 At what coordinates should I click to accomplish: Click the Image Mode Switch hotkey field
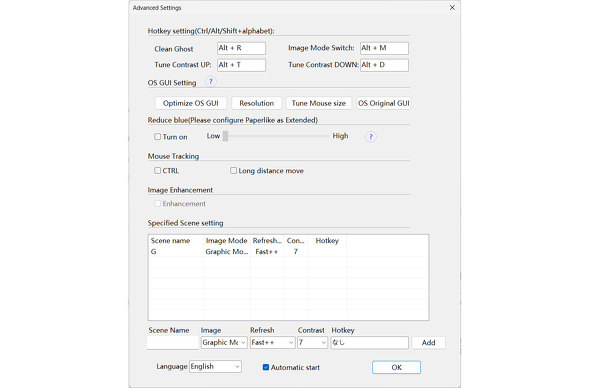coord(384,48)
